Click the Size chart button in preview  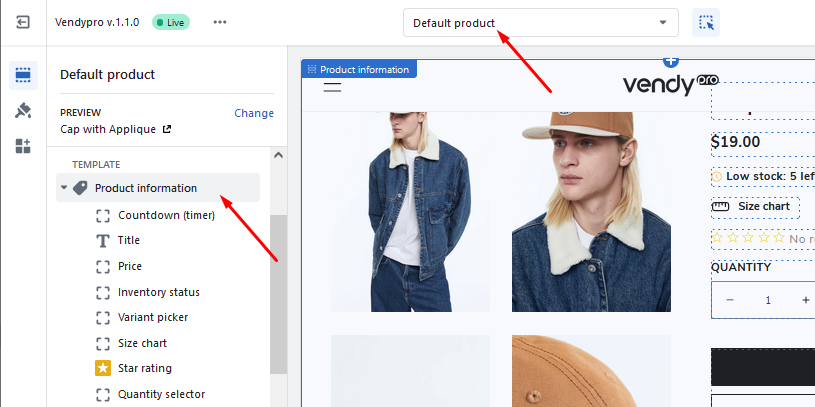tap(756, 207)
